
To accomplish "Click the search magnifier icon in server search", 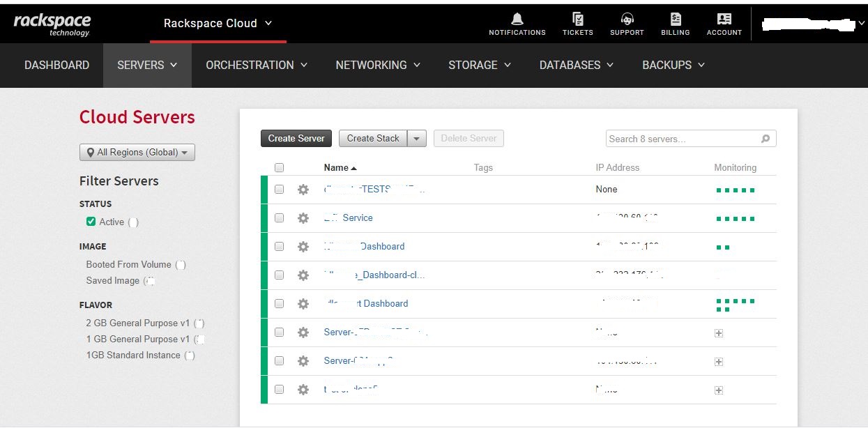I will 765,139.
